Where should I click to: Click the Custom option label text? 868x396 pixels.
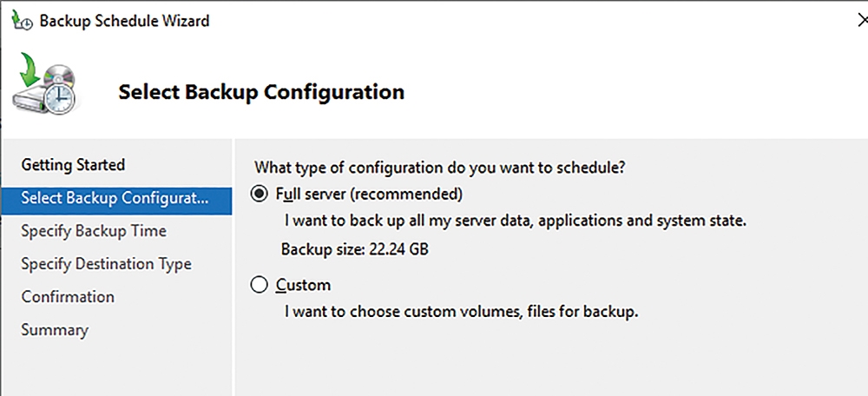pyautogui.click(x=303, y=285)
